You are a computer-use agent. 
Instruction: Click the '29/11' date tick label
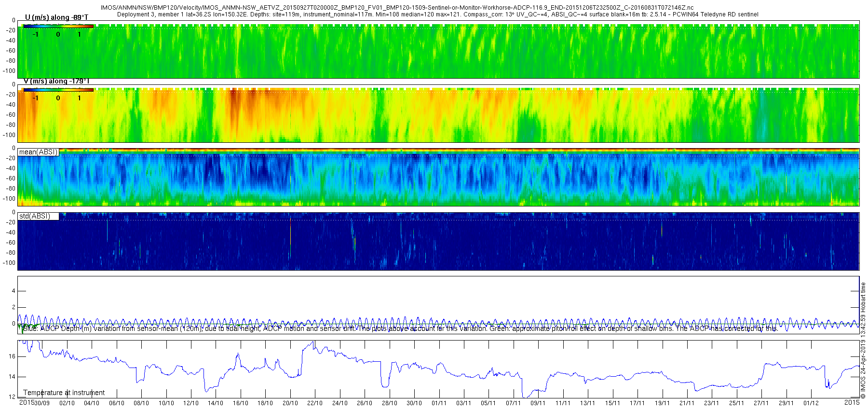787,403
